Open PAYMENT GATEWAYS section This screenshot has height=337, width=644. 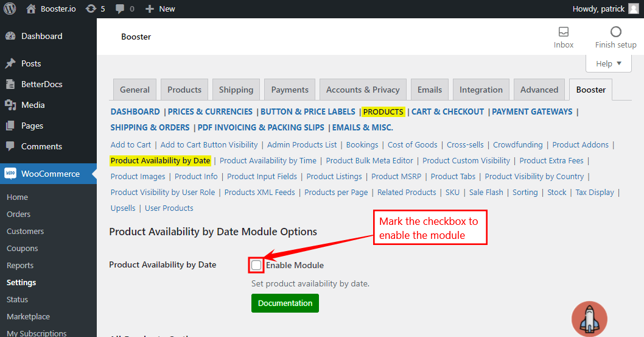pos(532,112)
